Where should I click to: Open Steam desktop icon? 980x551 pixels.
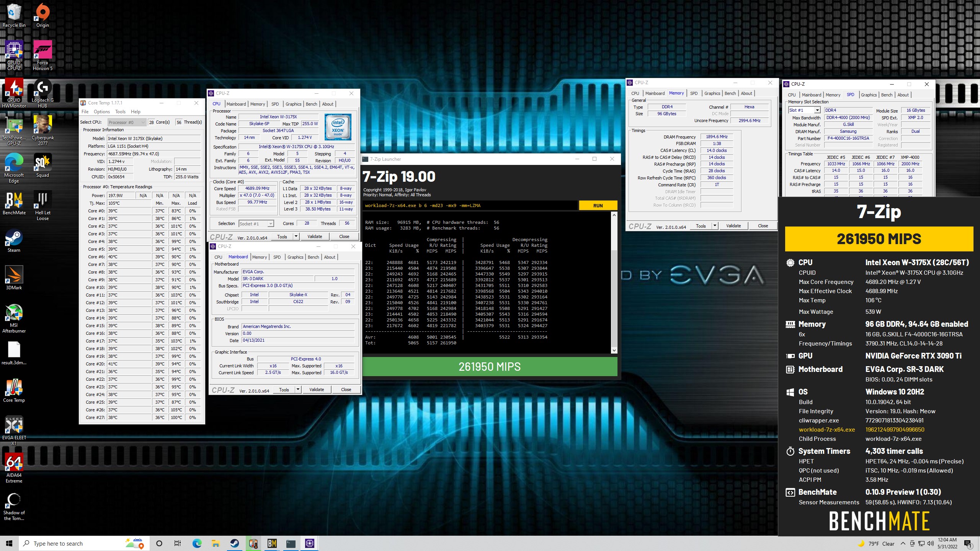[x=14, y=240]
